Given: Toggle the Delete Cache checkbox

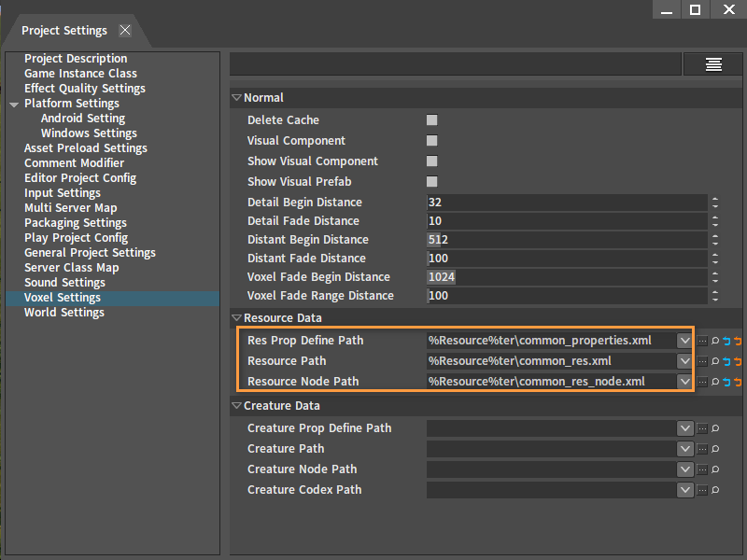Looking at the screenshot, I should (432, 120).
